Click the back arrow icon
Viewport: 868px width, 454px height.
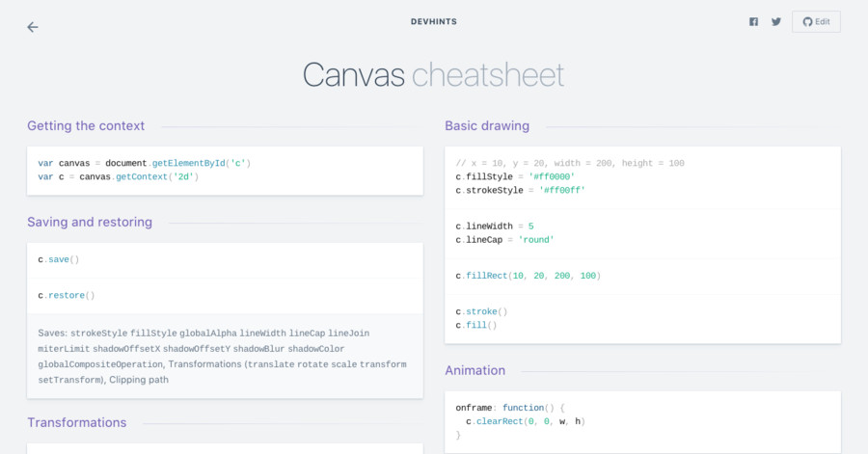33,27
